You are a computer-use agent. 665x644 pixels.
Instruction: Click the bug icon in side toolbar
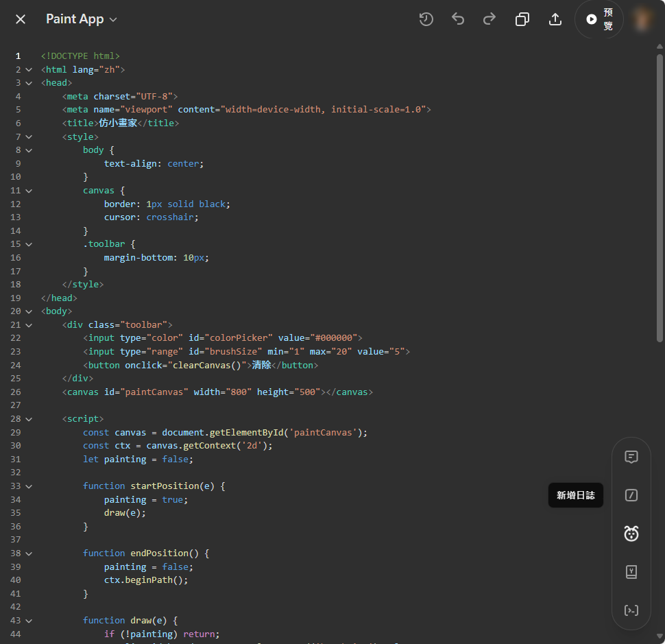click(631, 534)
